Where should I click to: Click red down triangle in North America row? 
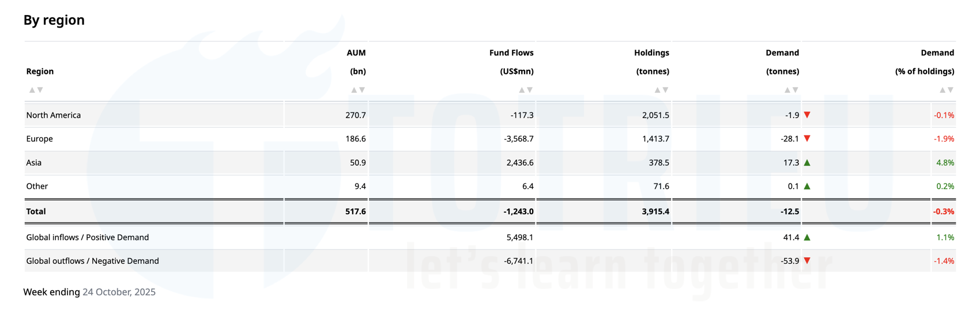tap(807, 115)
